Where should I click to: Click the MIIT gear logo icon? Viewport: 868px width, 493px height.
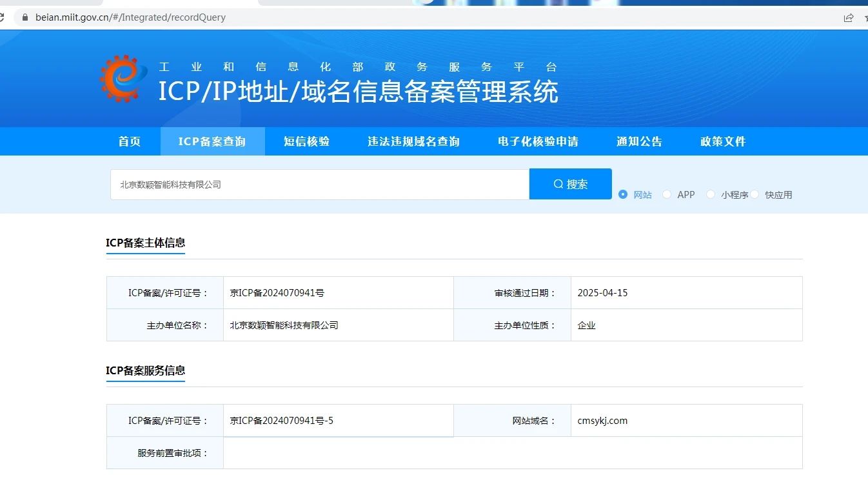pos(123,79)
